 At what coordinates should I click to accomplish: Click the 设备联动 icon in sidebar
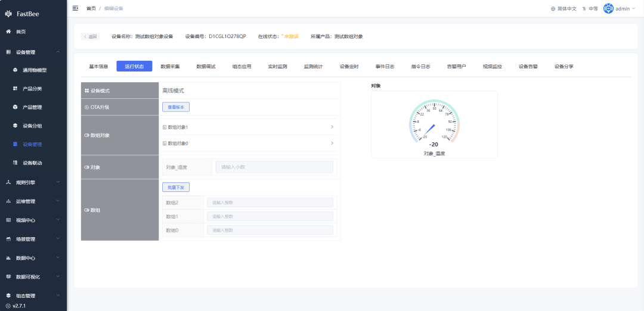tap(15, 163)
